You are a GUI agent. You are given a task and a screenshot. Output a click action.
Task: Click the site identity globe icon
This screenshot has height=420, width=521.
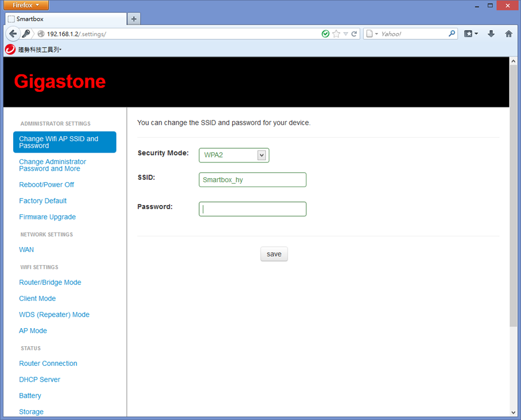(x=41, y=34)
